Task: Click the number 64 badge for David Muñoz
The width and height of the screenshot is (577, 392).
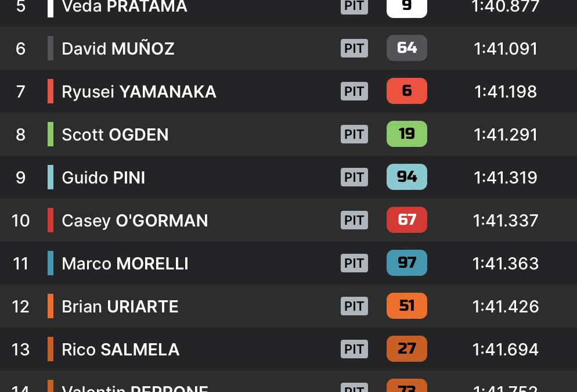Action: click(406, 48)
